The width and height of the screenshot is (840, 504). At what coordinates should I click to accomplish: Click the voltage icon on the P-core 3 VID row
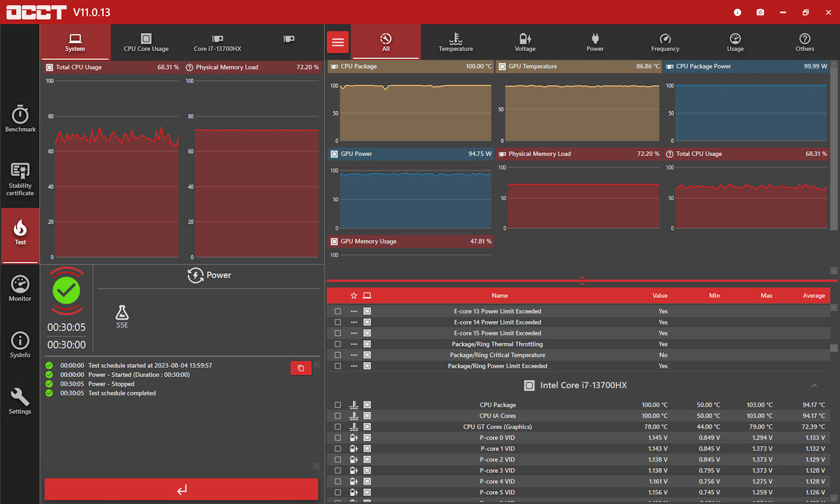(x=354, y=470)
